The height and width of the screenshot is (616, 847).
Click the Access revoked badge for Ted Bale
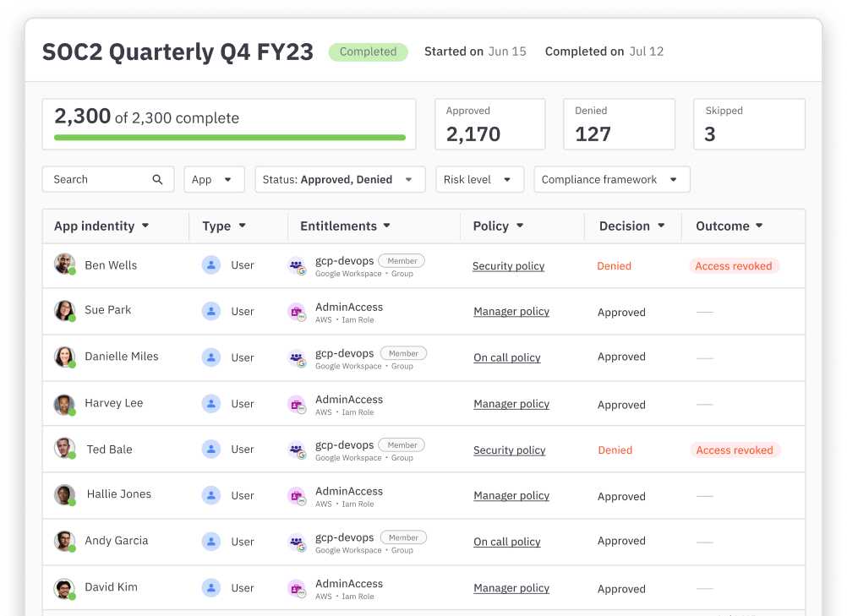click(x=735, y=450)
